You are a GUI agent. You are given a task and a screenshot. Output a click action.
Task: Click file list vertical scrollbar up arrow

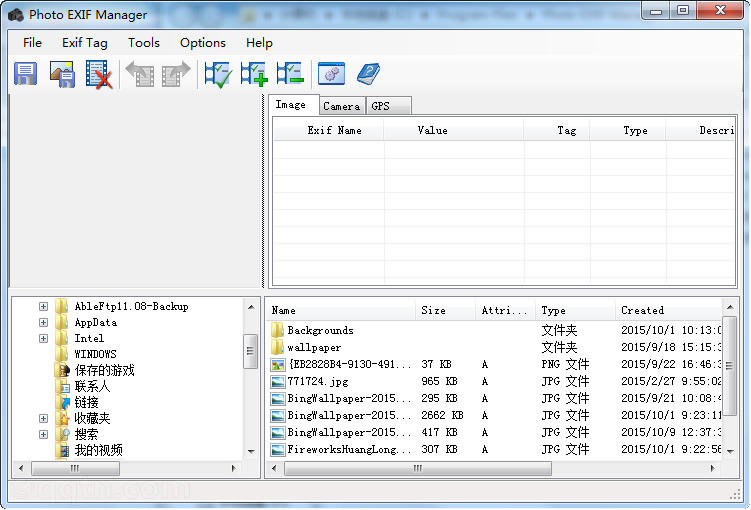[x=730, y=307]
